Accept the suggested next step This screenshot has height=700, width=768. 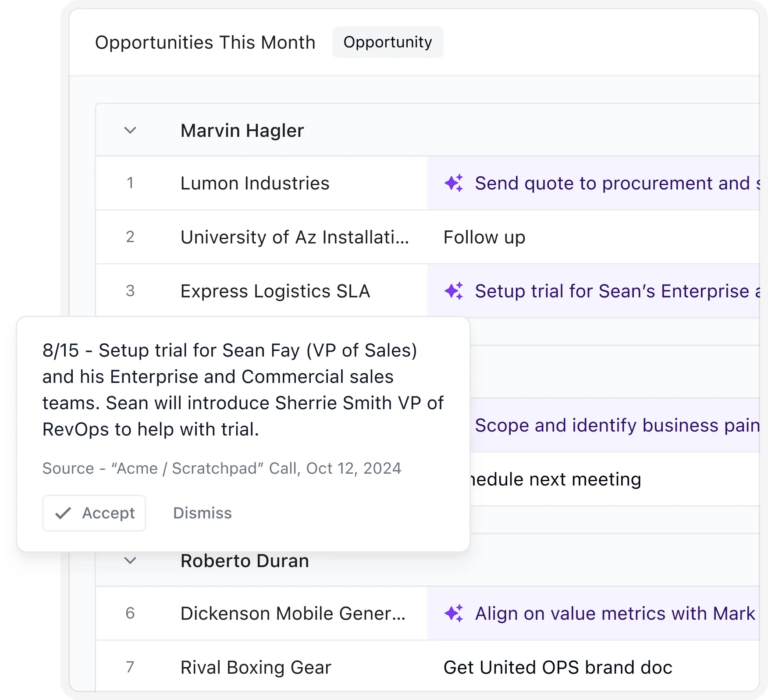click(x=94, y=513)
